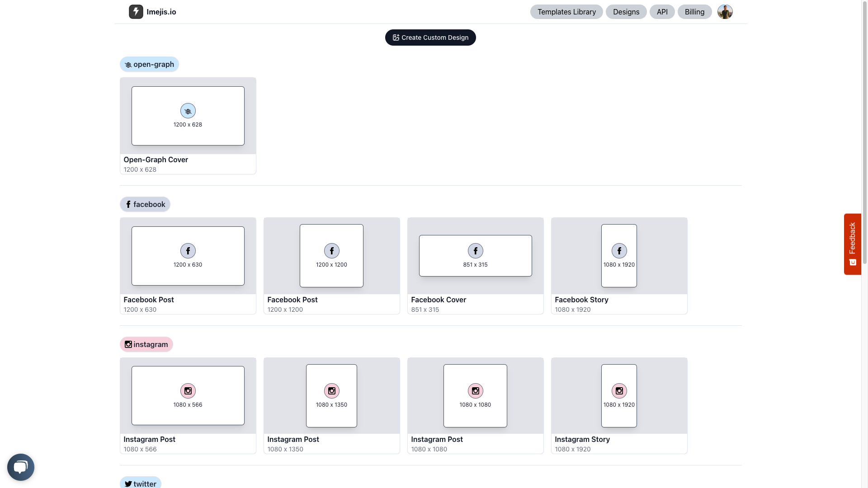Click the Instagram logo in instagram tag

(x=128, y=344)
